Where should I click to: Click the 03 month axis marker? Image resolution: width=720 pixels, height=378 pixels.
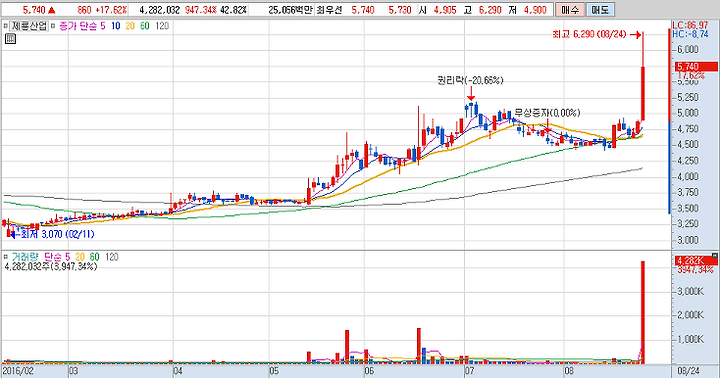point(74,371)
